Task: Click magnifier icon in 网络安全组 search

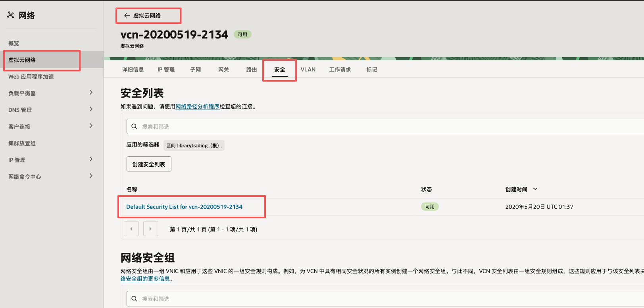Action: point(135,299)
